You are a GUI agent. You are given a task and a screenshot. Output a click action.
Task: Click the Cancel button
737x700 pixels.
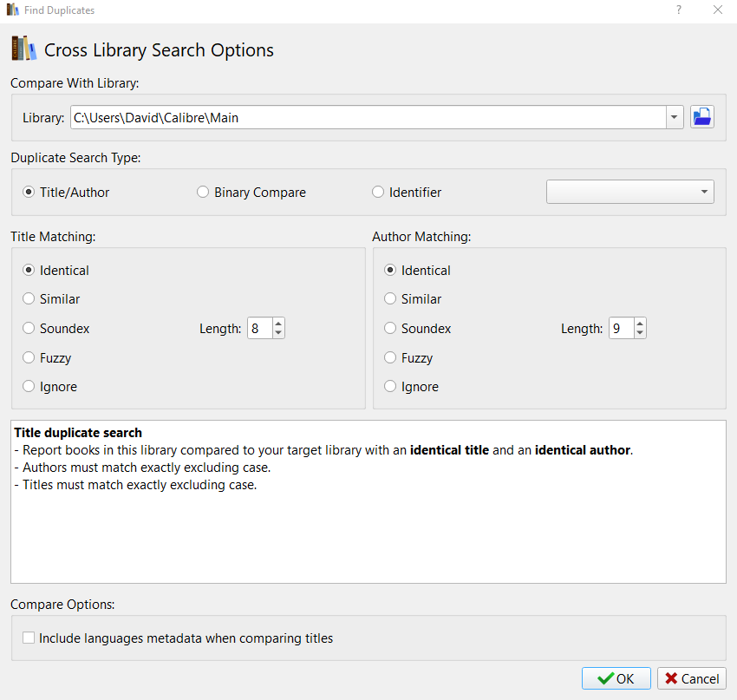[691, 678]
